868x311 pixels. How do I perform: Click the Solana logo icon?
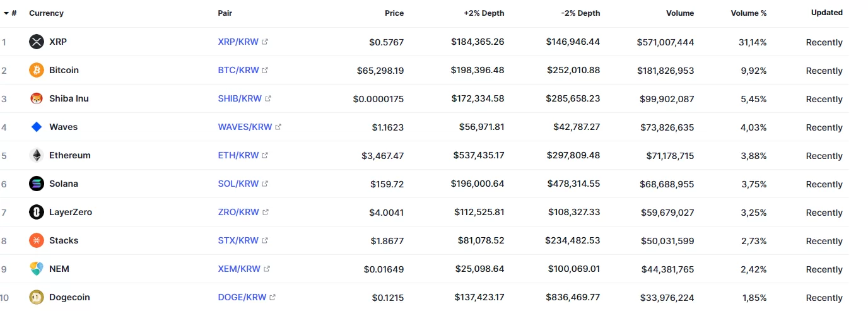(x=37, y=184)
